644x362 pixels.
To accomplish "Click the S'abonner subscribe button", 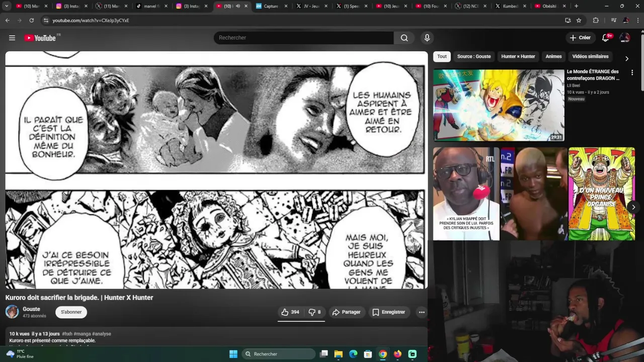I will [71, 312].
